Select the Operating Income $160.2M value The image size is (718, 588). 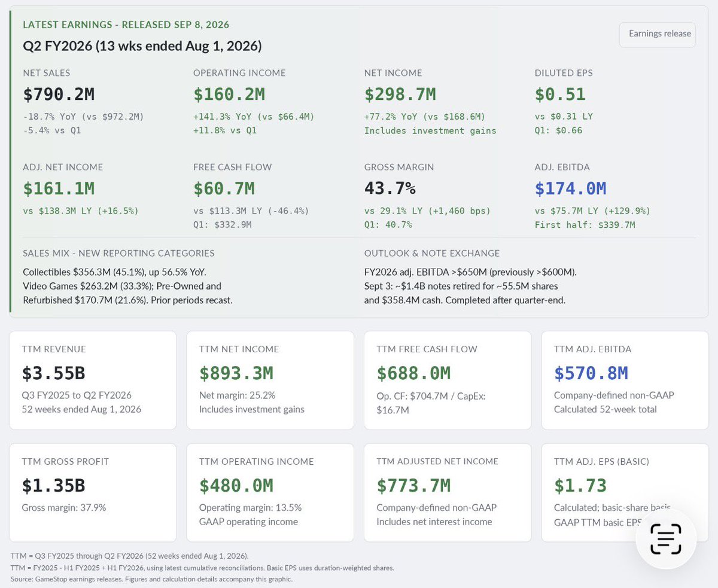(x=229, y=94)
